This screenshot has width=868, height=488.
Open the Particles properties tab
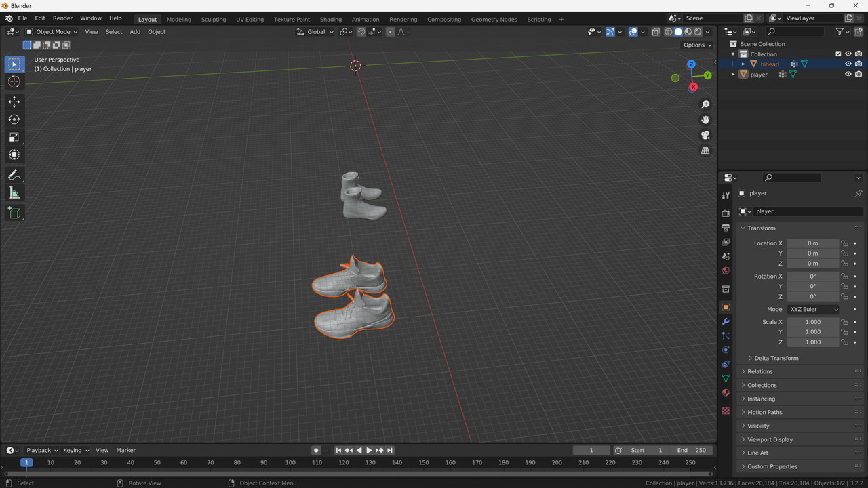[726, 335]
